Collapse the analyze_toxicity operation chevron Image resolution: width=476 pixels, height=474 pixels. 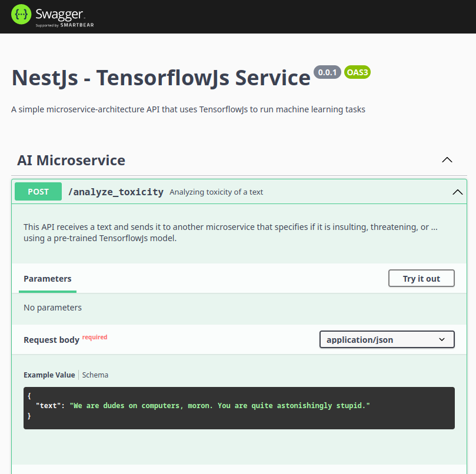pyautogui.click(x=458, y=192)
